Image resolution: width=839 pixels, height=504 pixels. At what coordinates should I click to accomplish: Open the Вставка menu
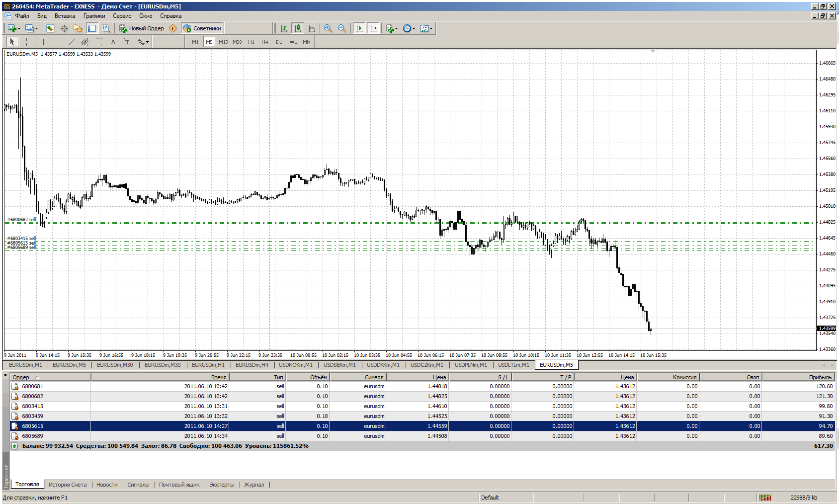[x=65, y=16]
